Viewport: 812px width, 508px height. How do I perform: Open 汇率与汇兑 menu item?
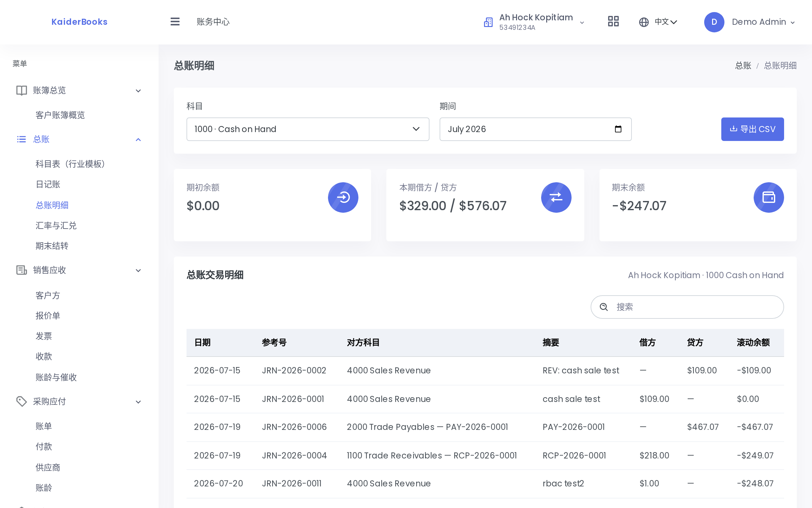point(56,225)
